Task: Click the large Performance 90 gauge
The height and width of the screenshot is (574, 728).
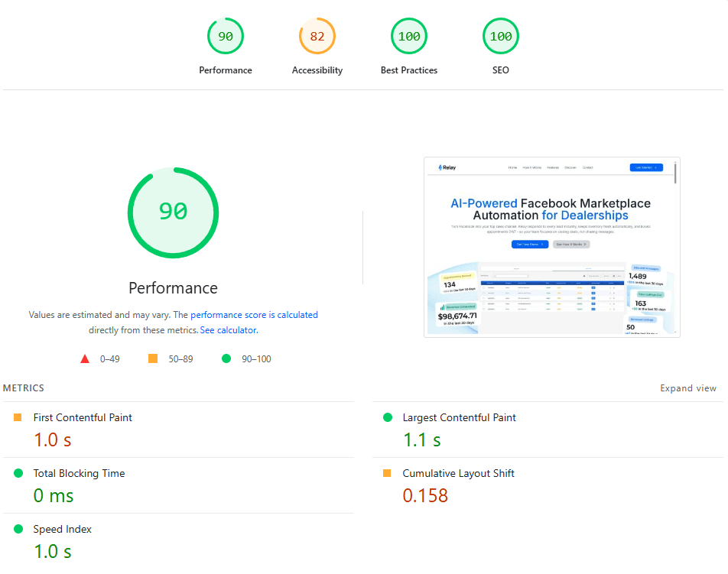Action: tap(173, 212)
